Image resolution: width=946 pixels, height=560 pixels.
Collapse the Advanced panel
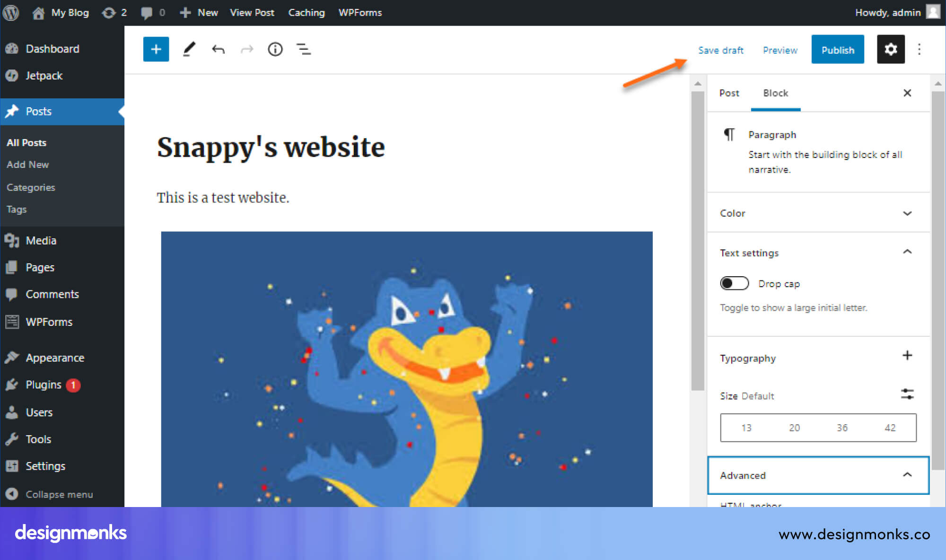pos(818,475)
